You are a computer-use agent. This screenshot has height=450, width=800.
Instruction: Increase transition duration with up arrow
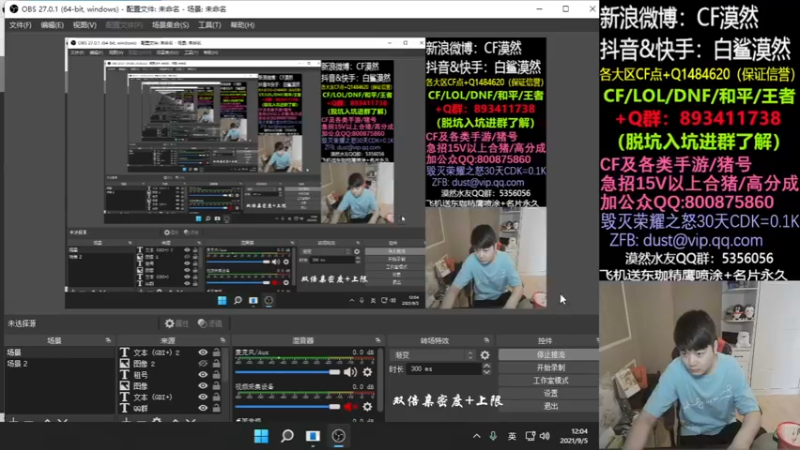point(487,366)
